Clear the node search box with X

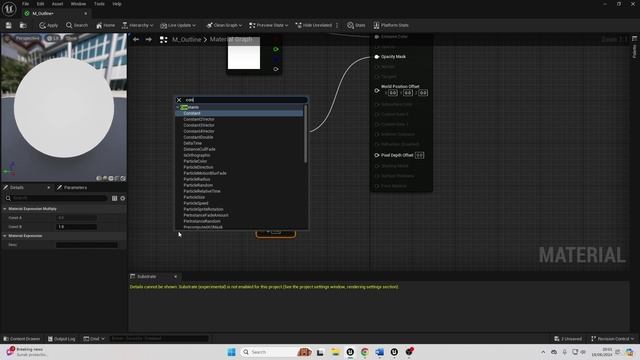pyautogui.click(x=179, y=100)
